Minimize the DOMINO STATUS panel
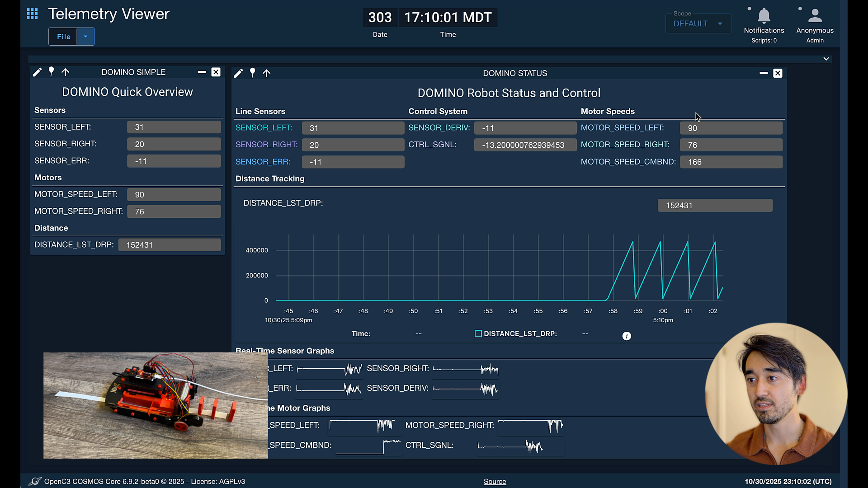868x488 pixels. (763, 73)
